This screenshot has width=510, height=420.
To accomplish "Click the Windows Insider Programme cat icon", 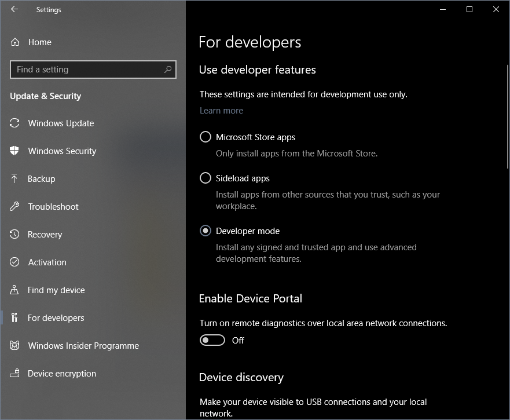I will coord(15,346).
